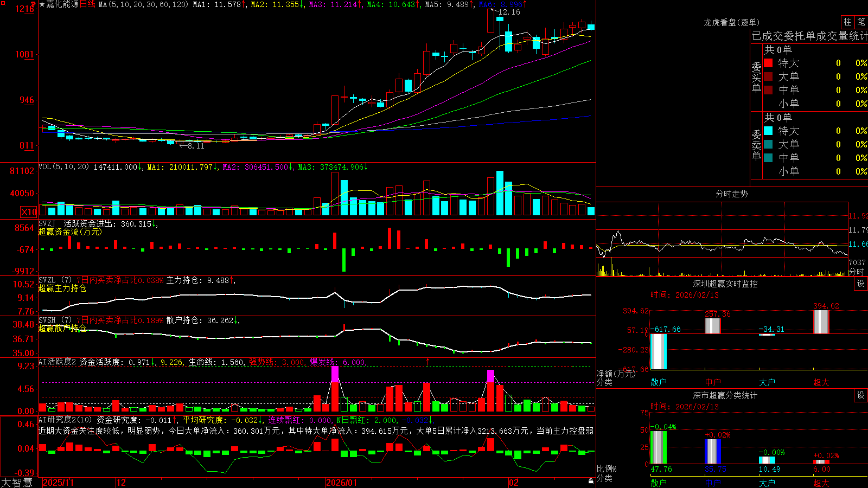The width and height of the screenshot is (868, 488).
Task: Click the 分时走势 panel title
Action: [731, 194]
